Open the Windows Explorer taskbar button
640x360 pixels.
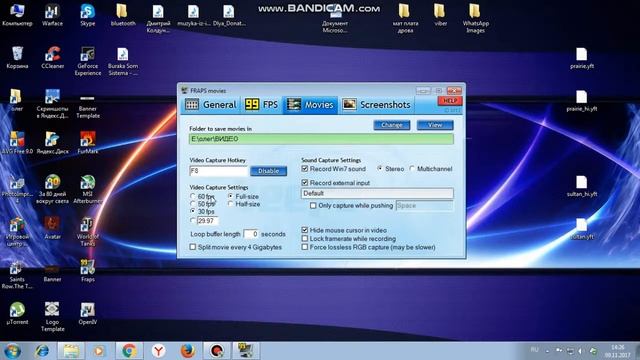(x=71, y=351)
